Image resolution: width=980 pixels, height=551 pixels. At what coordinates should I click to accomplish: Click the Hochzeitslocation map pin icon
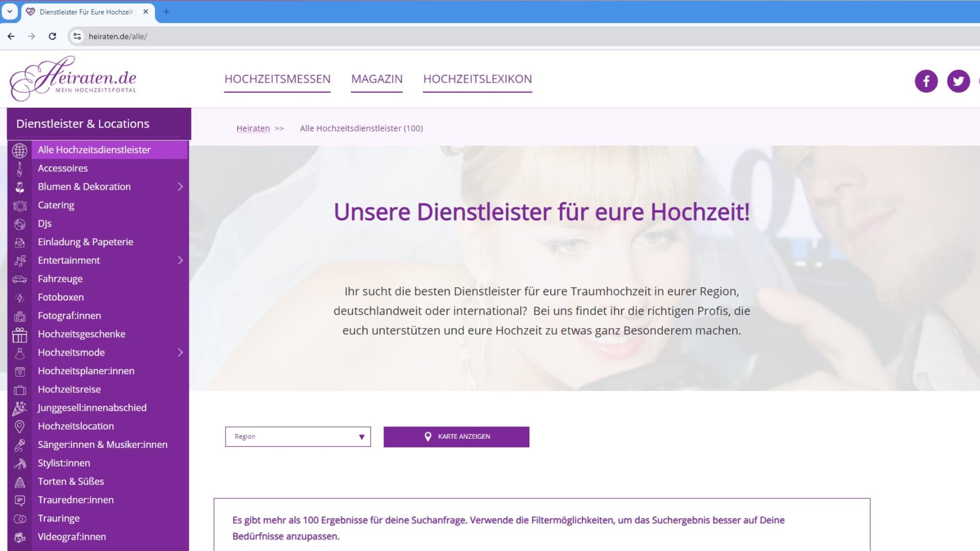coord(19,427)
